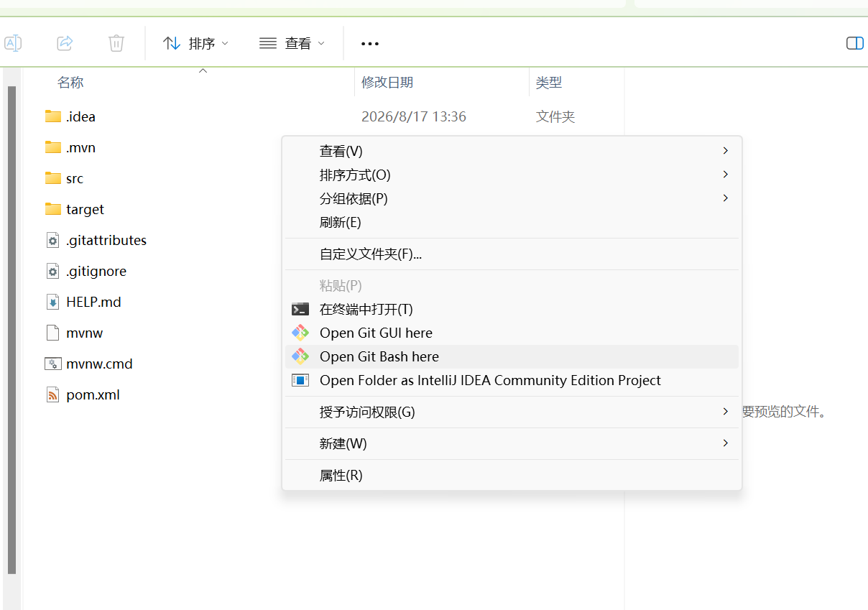
Task: Choose 刷新(E) from the context menu
Action: 512,222
